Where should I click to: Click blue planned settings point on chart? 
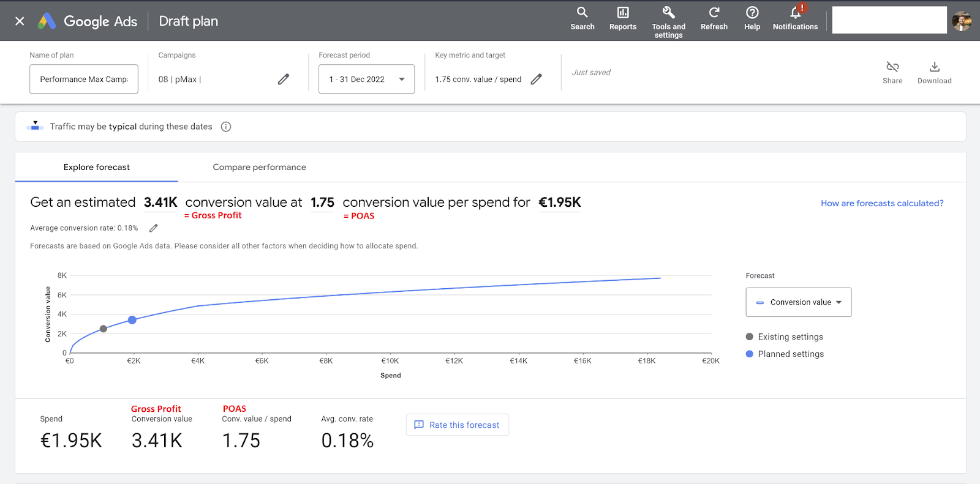132,320
